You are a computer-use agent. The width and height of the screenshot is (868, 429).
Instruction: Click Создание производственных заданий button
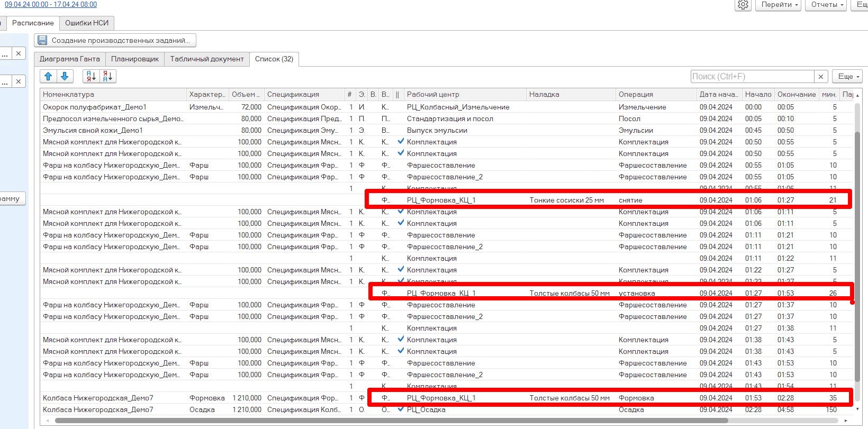pyautogui.click(x=115, y=40)
